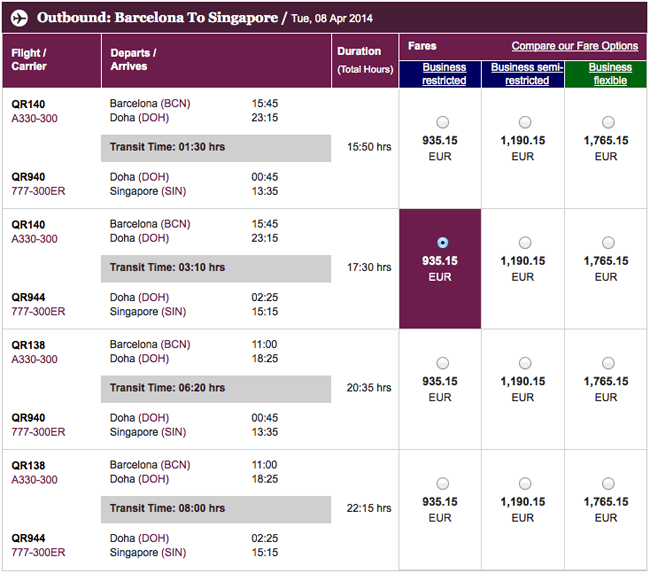This screenshot has width=650, height=573.
Task: Select Business flexible fare for 22:15 hrs itinerary
Action: (x=608, y=483)
